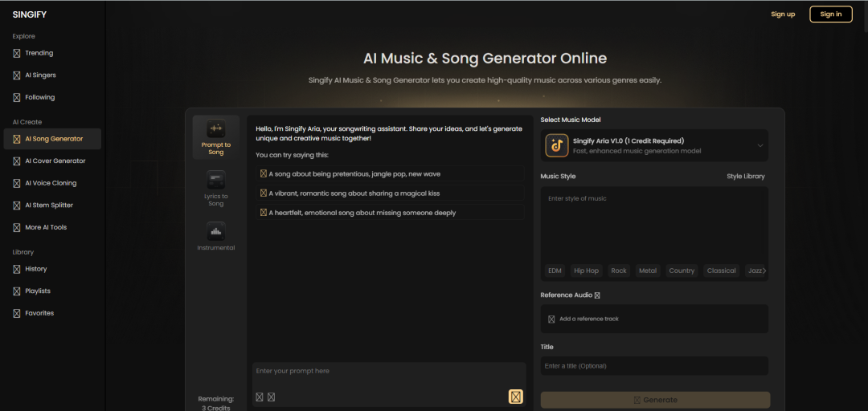The image size is (868, 411).
Task: Select the Country style tag
Action: pos(682,271)
